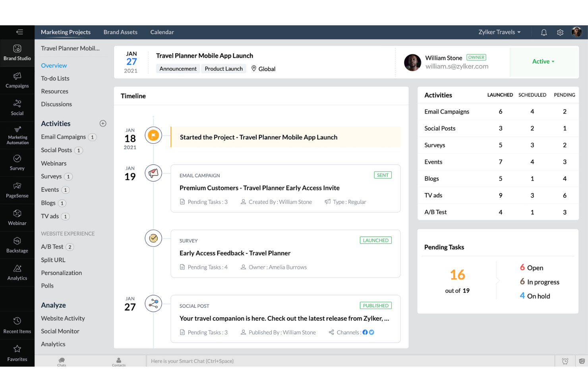Open Backstage in the sidebar
Image resolution: width=588 pixels, height=392 pixels.
pos(17,245)
